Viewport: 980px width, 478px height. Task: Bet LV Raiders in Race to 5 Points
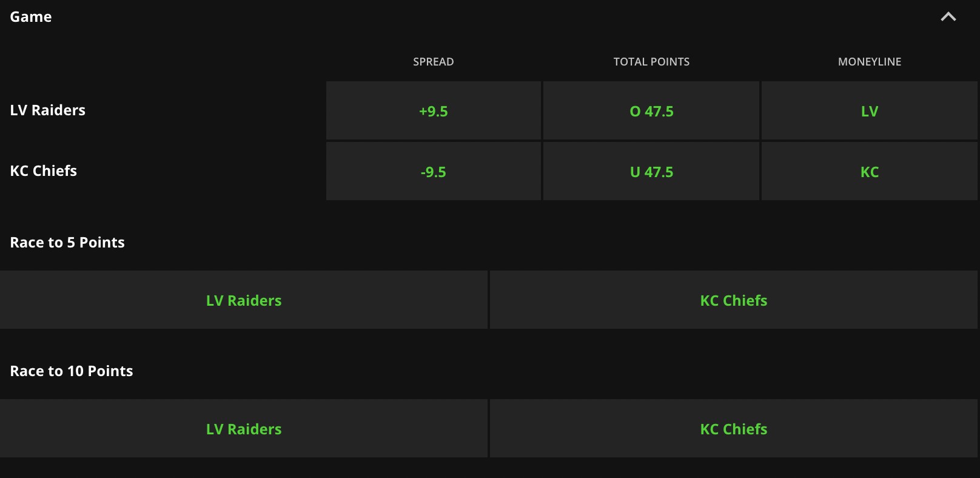pyautogui.click(x=244, y=300)
